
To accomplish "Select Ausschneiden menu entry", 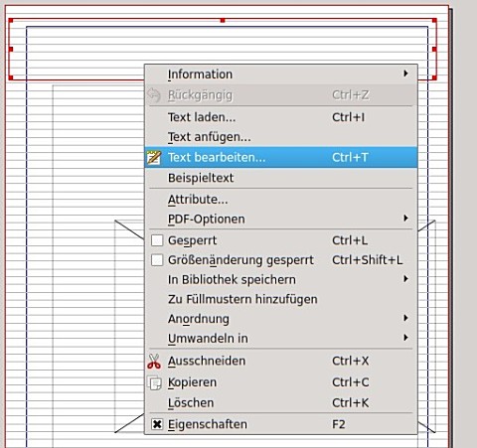I will 281,361.
